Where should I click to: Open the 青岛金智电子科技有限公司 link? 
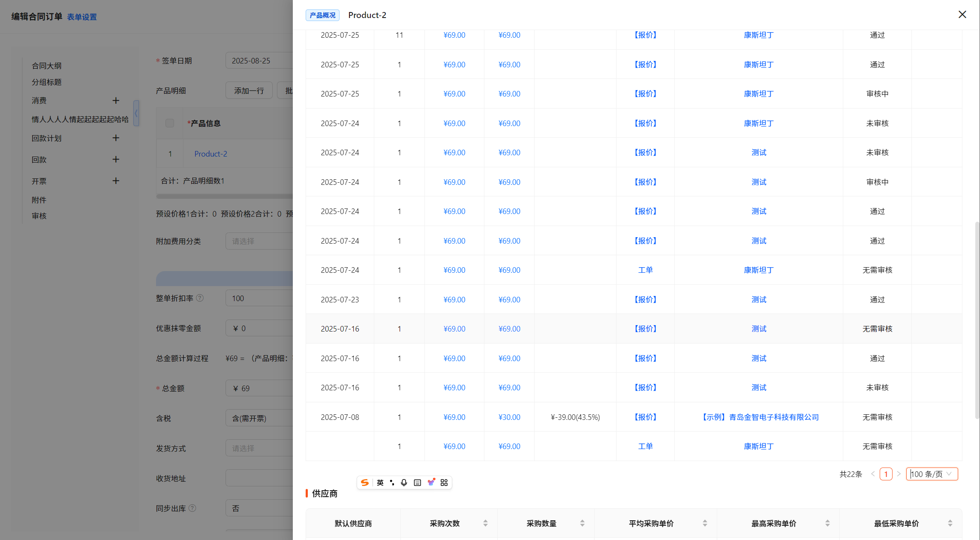click(760, 417)
